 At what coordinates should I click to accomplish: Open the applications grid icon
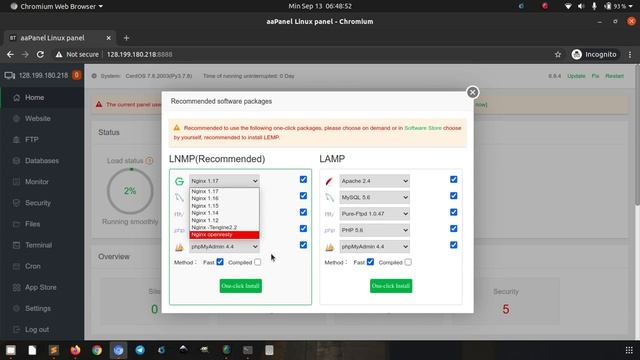click(629, 350)
